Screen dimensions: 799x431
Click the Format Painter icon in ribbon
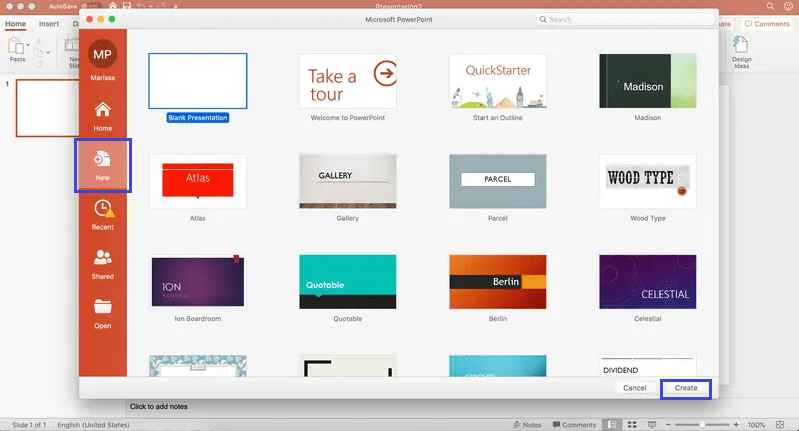click(x=38, y=64)
